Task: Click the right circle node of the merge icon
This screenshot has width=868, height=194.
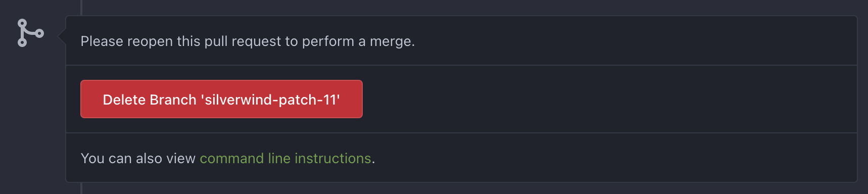Action: coord(39,34)
